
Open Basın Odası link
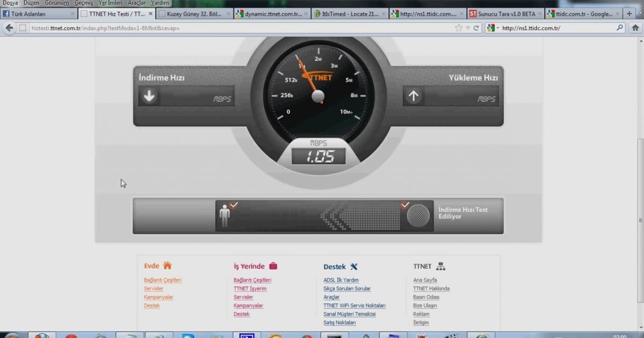pyautogui.click(x=426, y=297)
